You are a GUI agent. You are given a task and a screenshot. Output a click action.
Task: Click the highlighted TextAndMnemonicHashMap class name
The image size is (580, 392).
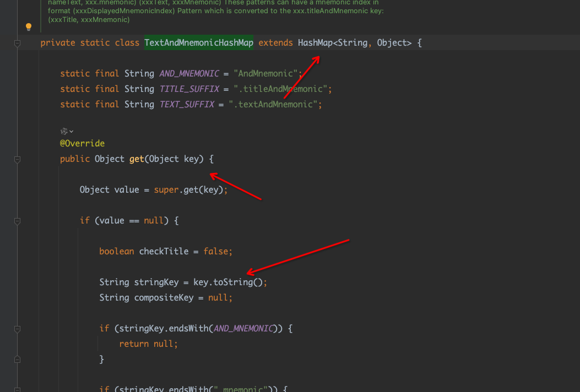198,43
